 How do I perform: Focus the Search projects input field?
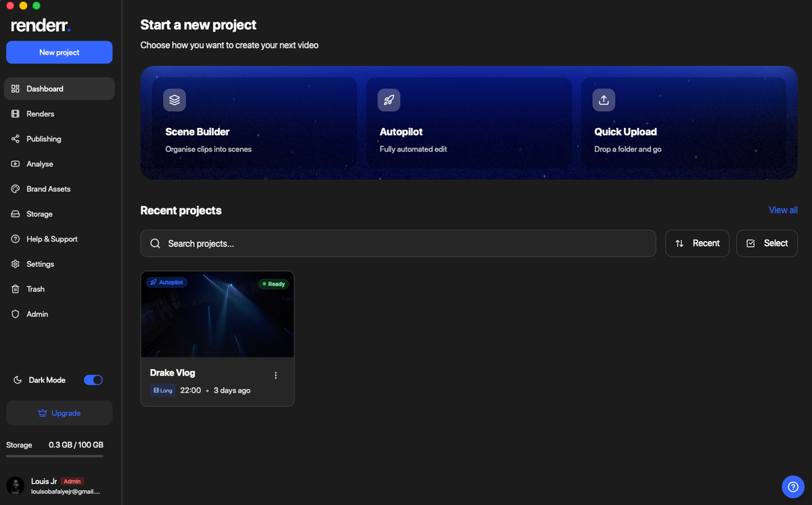pyautogui.click(x=398, y=243)
